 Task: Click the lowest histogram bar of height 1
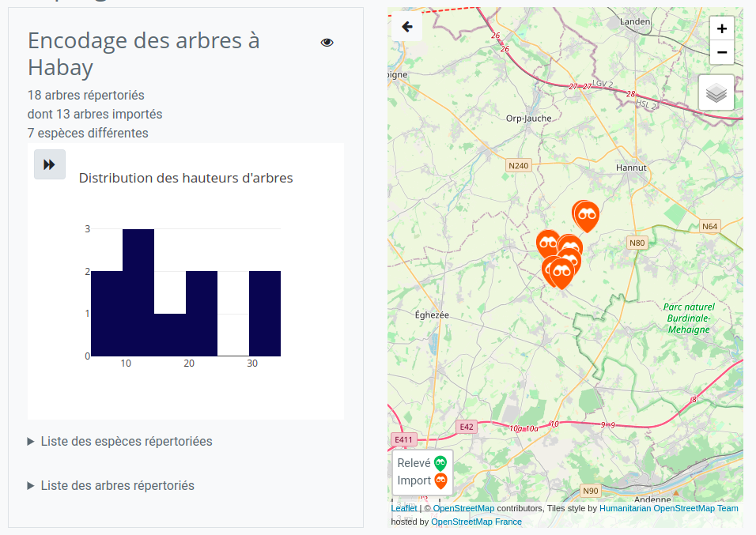170,335
